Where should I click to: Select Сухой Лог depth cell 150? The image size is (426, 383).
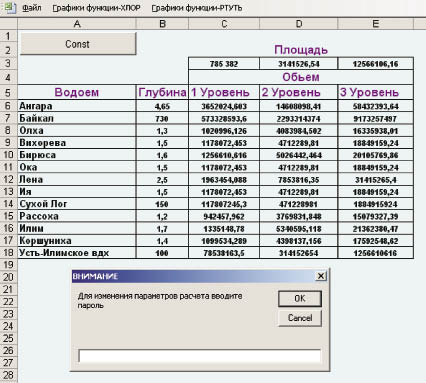tap(162, 204)
